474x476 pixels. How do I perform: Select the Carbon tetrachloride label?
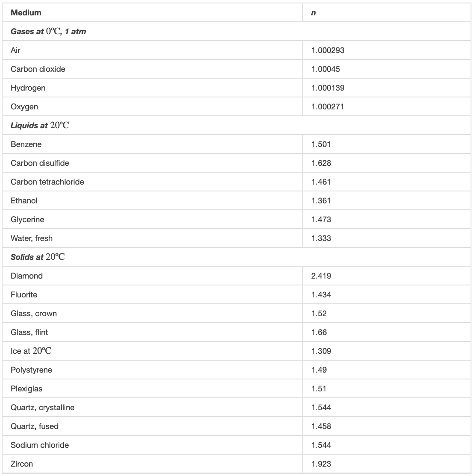click(x=47, y=182)
